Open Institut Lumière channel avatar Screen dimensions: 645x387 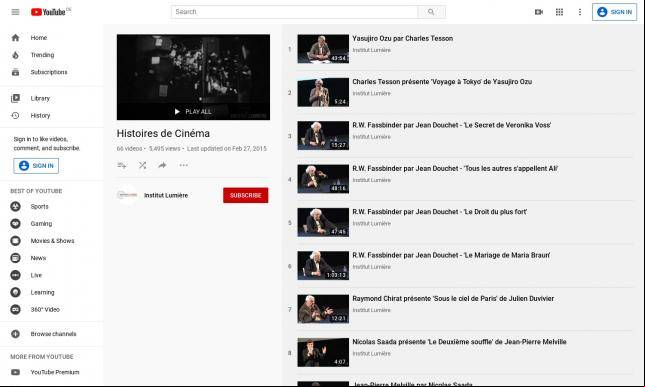pyautogui.click(x=127, y=195)
